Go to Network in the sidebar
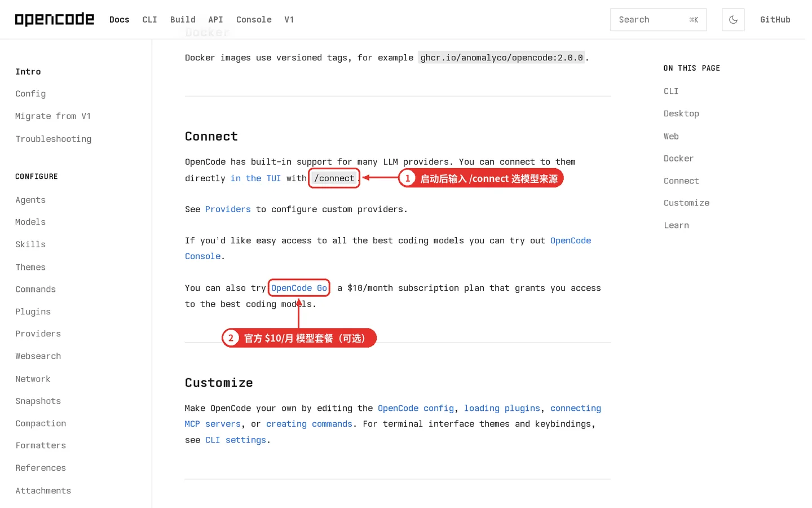 tap(33, 379)
